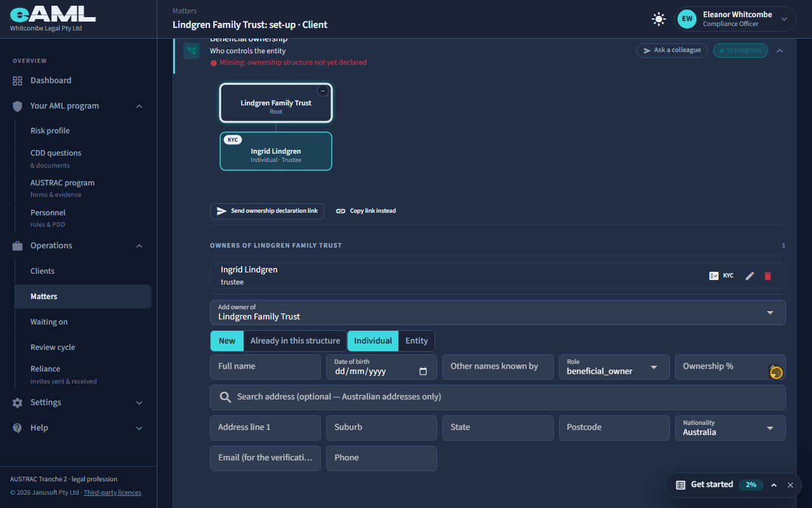This screenshot has width=812, height=508.
Task: Open the KYC checklist for Ingrid Lindgren
Action: [x=721, y=276]
